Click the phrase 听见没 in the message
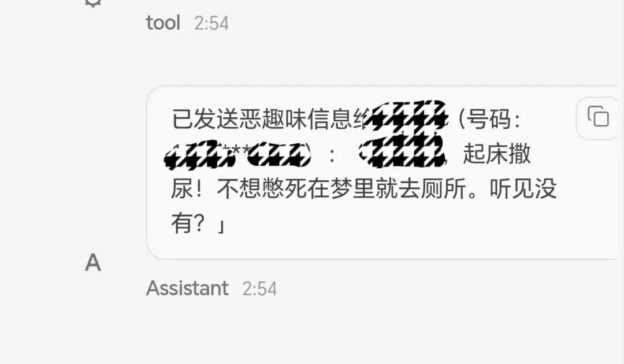624x364 pixels. pyautogui.click(x=523, y=188)
